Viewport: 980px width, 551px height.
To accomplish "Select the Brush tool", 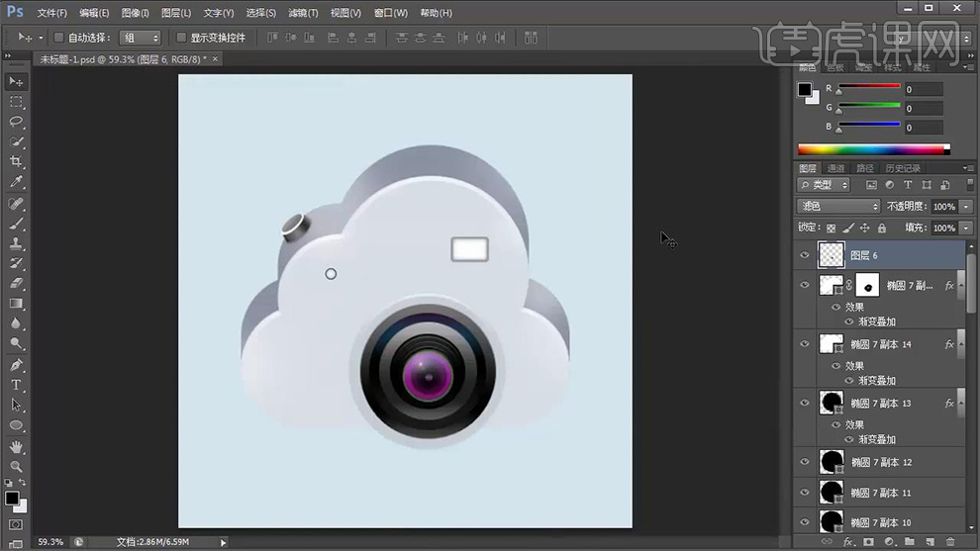I will (16, 223).
